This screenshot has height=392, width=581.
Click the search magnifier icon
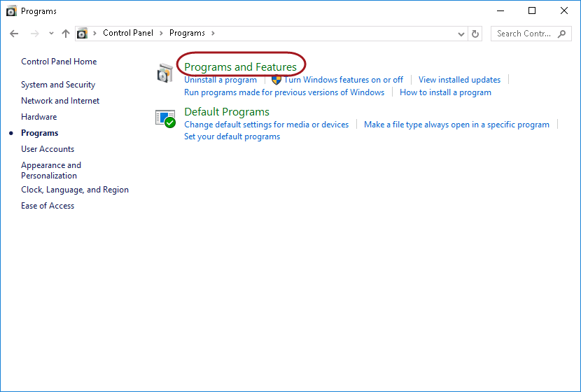(x=563, y=33)
